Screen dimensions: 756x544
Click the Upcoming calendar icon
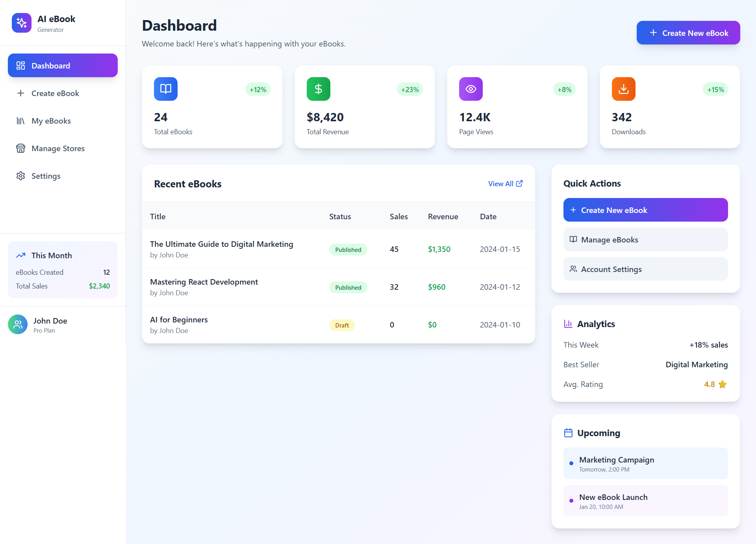click(x=568, y=433)
